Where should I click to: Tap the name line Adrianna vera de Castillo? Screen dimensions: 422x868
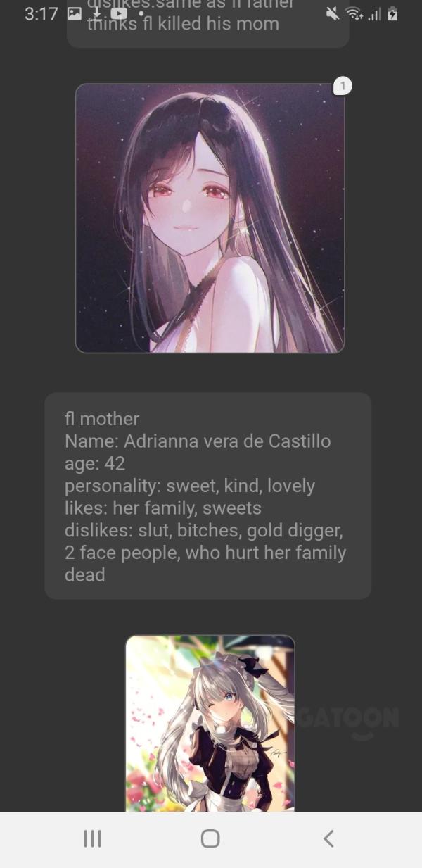(x=198, y=441)
